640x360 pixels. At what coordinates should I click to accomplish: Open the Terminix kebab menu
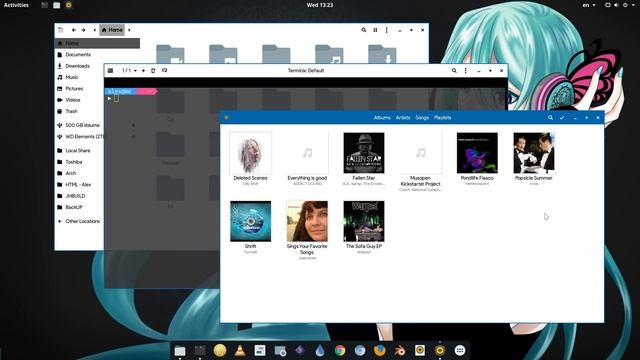[x=465, y=71]
